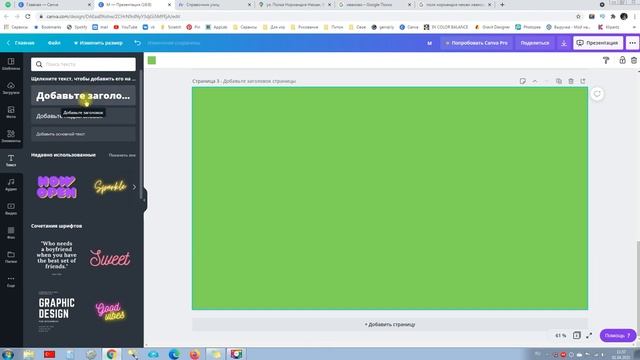Open the page grid view icon
This screenshot has height=360, width=640.
pyautogui.click(x=576, y=336)
